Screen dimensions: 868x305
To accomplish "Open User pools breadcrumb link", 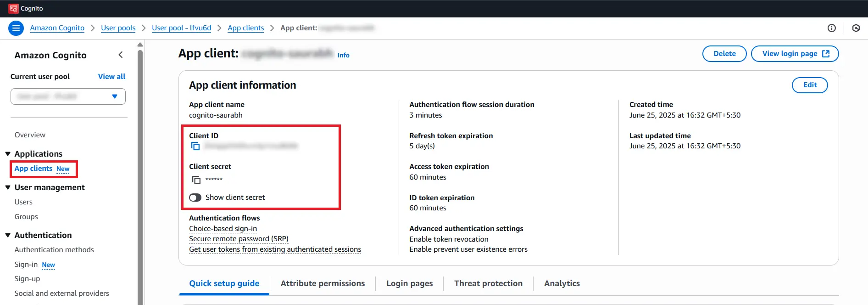I will 118,28.
